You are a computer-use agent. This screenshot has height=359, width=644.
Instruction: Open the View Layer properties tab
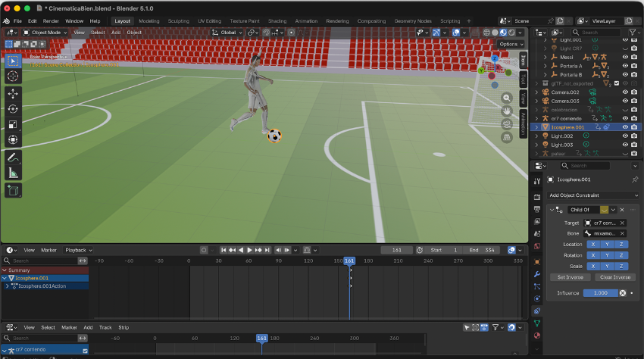[x=537, y=221]
